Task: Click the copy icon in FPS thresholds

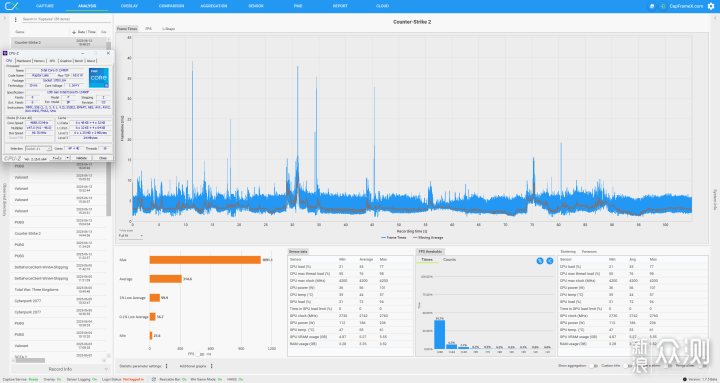Action: click(540, 260)
